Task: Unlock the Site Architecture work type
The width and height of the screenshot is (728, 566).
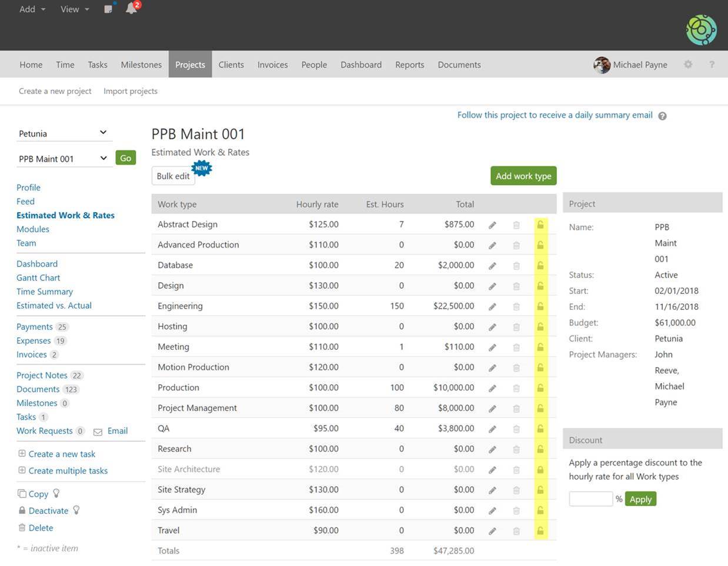Action: click(x=540, y=470)
